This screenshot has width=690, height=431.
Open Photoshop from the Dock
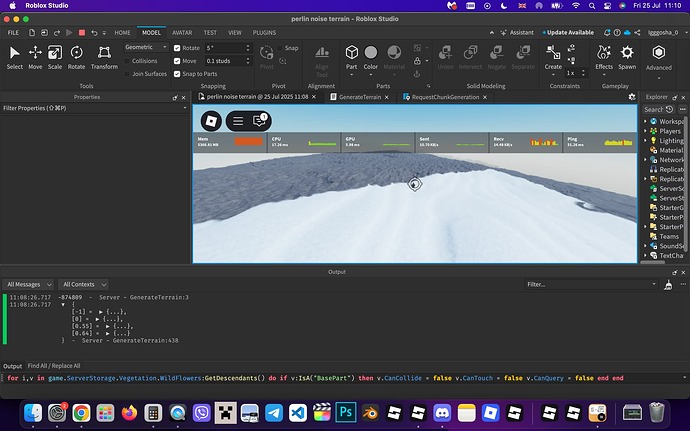pyautogui.click(x=346, y=413)
